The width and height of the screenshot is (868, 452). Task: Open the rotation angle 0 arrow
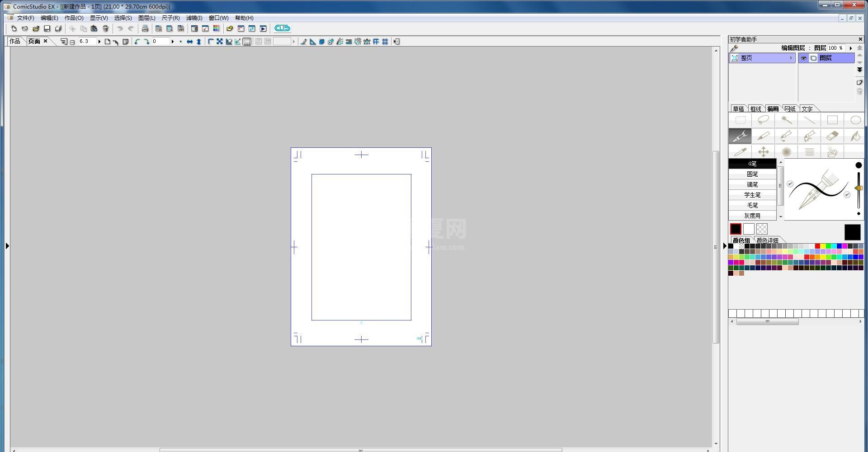click(172, 42)
